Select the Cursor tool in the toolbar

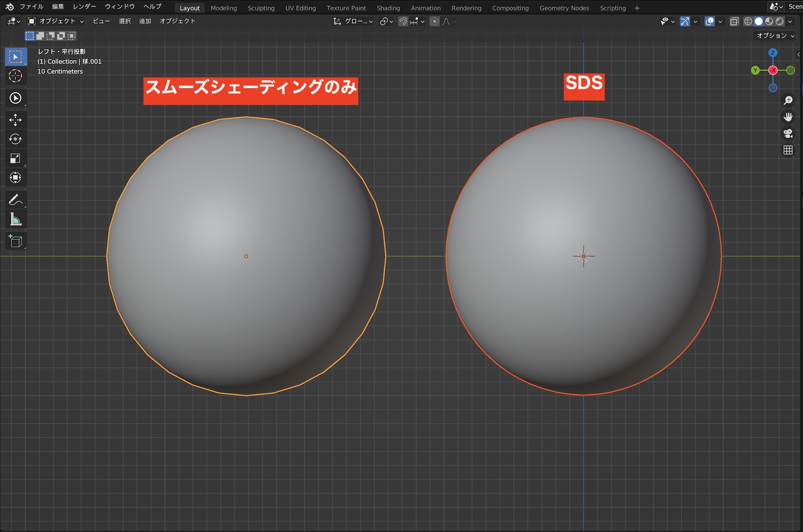[x=15, y=76]
